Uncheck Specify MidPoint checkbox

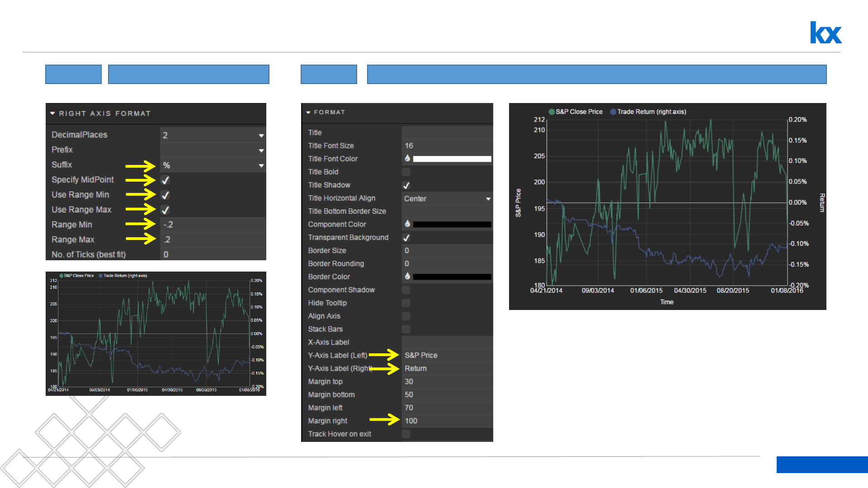[165, 180]
